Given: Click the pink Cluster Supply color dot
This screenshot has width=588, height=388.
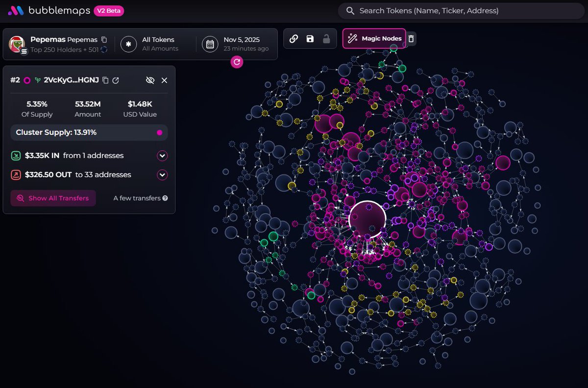Looking at the screenshot, I should [159, 132].
